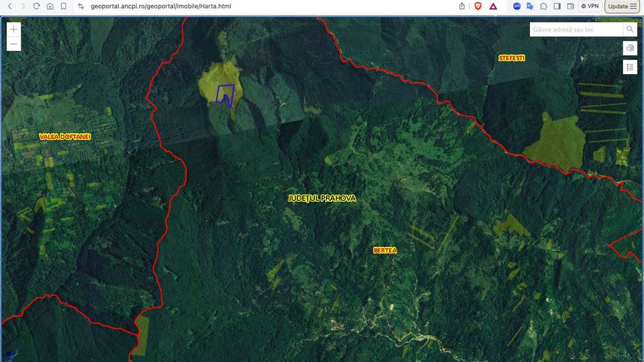
Task: Open Brave Rewards triangle icon
Action: click(493, 6)
